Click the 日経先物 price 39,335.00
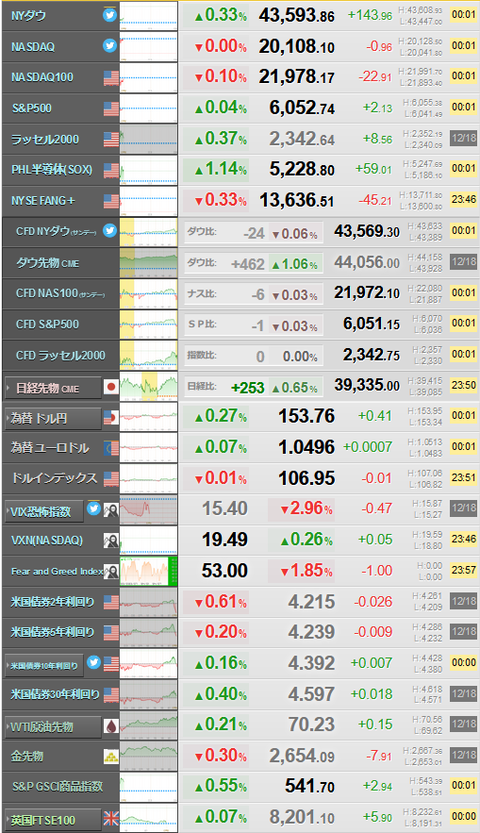This screenshot has width=480, height=833. click(x=367, y=386)
